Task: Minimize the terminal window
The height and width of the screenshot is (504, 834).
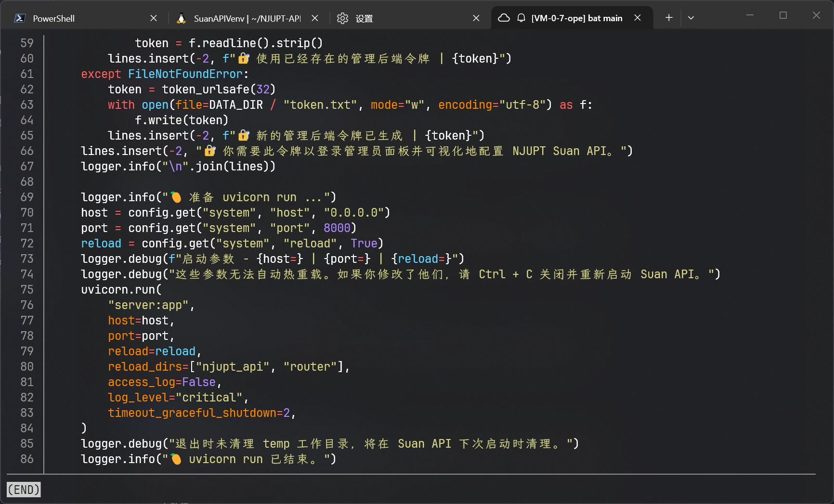Action: pyautogui.click(x=750, y=15)
